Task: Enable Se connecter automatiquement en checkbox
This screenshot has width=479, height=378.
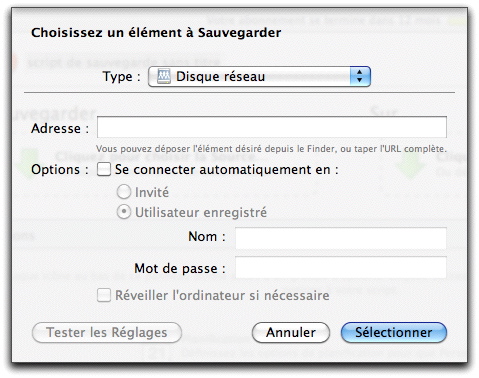Action: click(x=104, y=169)
